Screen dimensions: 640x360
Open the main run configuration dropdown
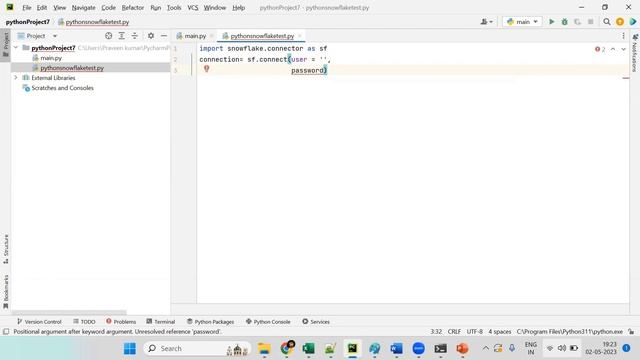click(x=522, y=22)
